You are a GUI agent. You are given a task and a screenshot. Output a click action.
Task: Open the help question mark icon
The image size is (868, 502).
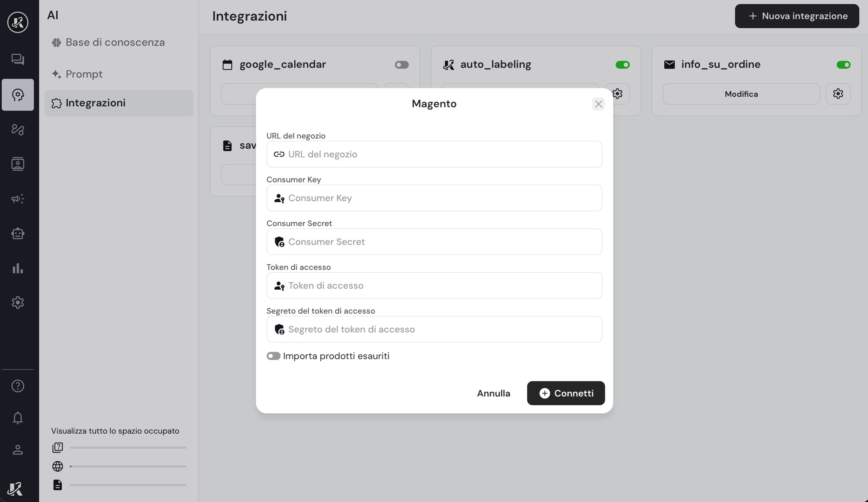click(x=18, y=386)
